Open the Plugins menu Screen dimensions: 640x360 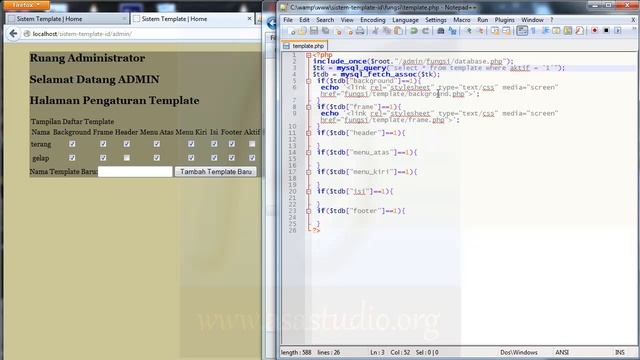coord(504,20)
